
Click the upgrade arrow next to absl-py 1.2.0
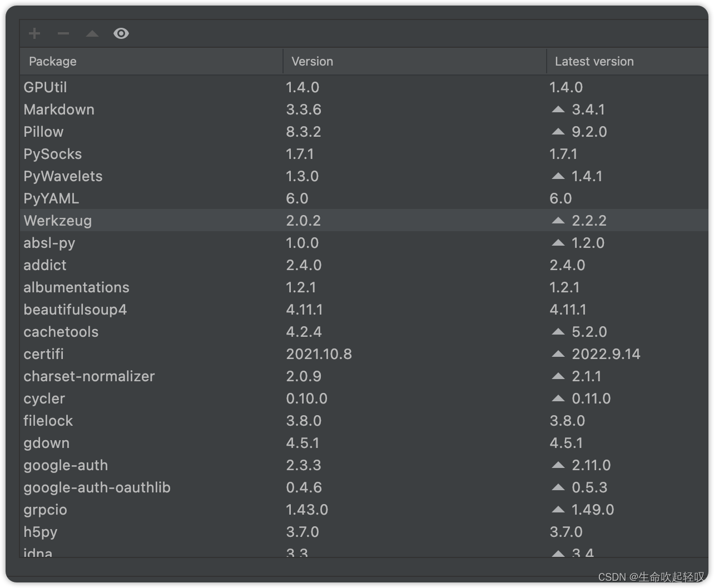(558, 243)
